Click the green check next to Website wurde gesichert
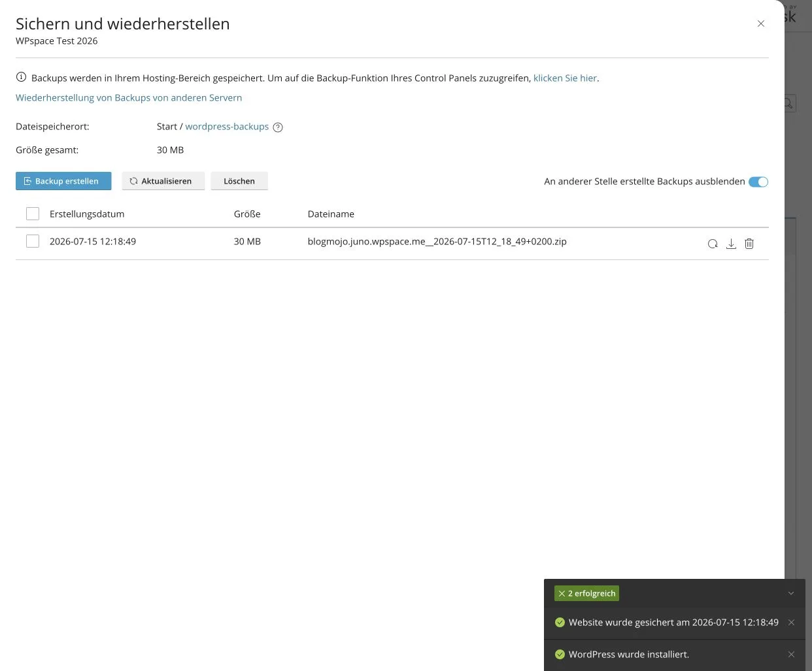 coord(560,623)
